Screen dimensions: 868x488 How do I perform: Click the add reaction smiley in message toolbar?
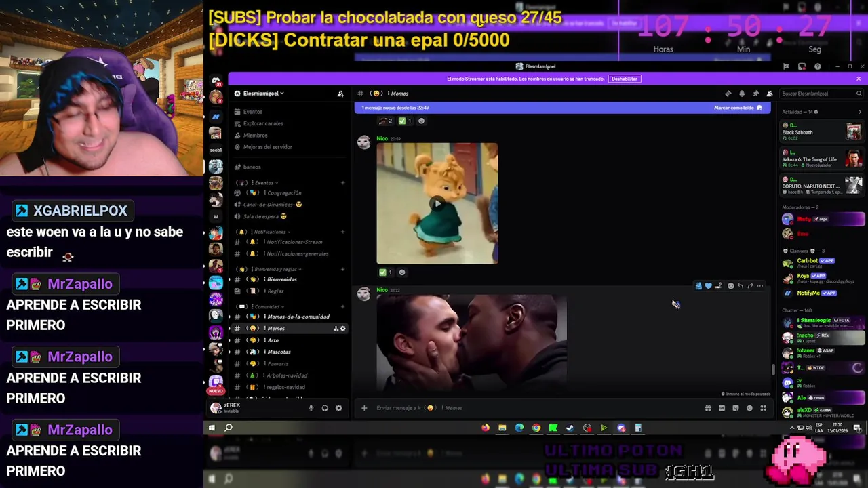coord(730,286)
